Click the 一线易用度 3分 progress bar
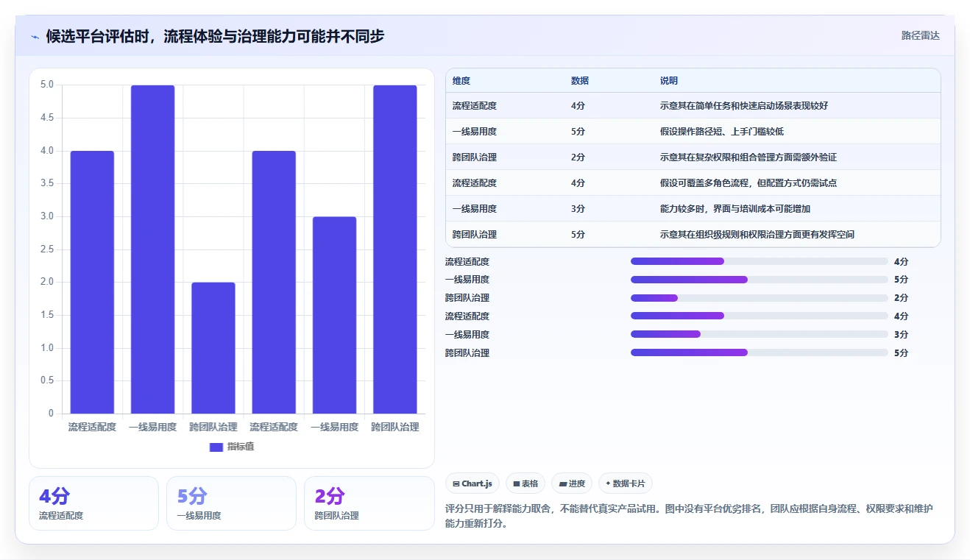This screenshot has height=560, width=970. [760, 334]
